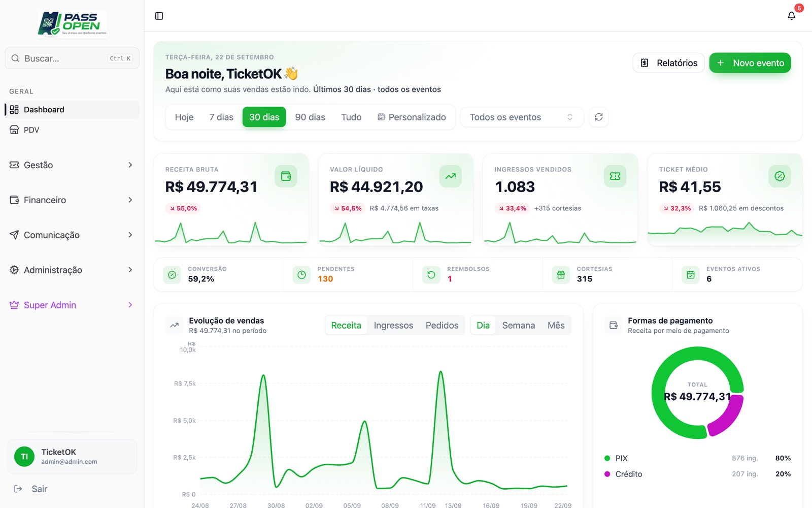Click the '+315 cortesias' text

pyautogui.click(x=557, y=208)
